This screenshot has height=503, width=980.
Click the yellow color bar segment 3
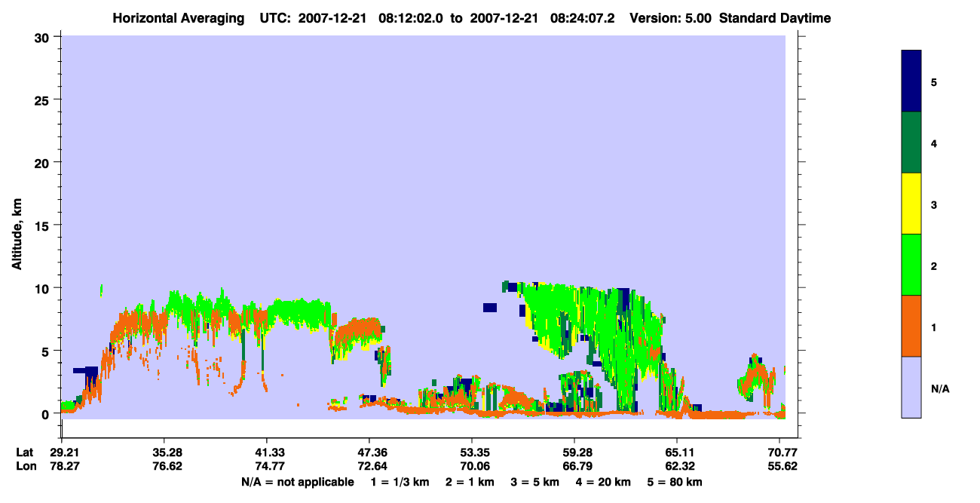(911, 204)
